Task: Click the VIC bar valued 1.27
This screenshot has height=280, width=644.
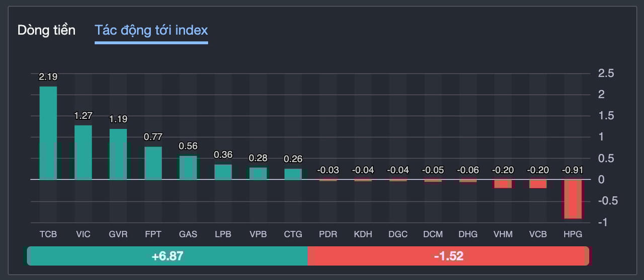Action: point(83,152)
